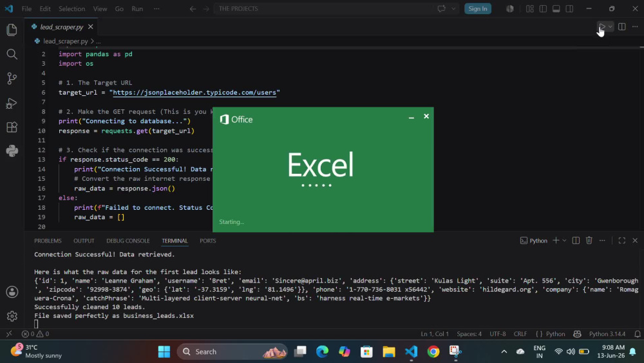The width and height of the screenshot is (644, 363).
Task: Open the Copilot chat icon in title bar
Action: (442, 8)
